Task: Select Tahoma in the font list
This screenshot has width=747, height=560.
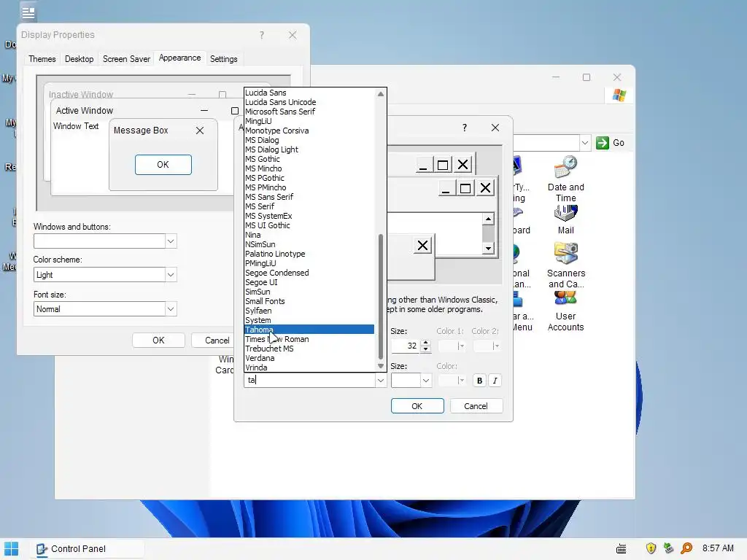Action: coord(309,330)
